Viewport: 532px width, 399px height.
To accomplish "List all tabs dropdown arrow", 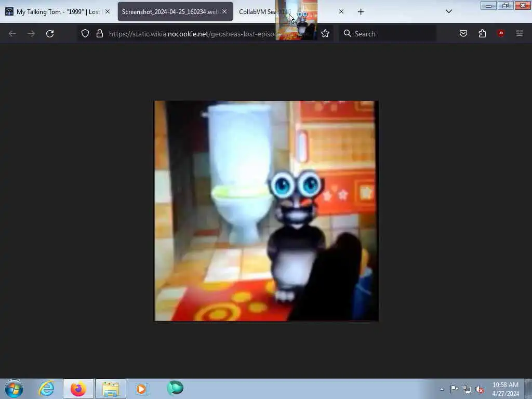I will tap(448, 11).
